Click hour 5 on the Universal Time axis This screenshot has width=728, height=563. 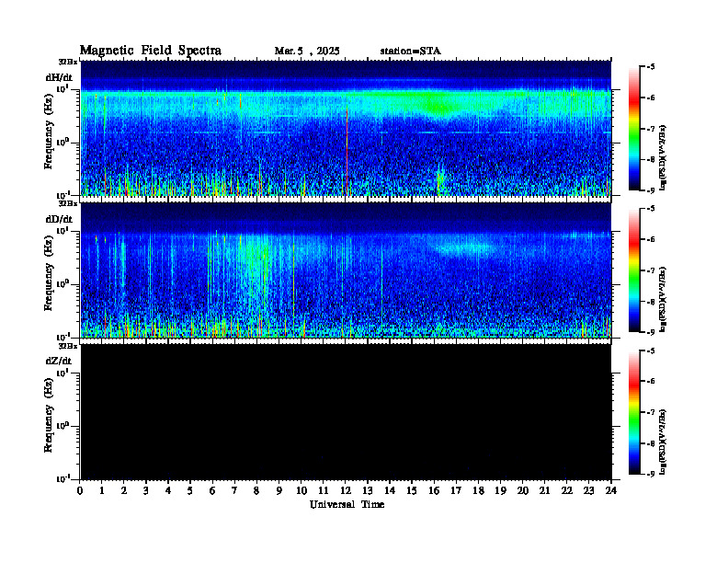point(190,491)
